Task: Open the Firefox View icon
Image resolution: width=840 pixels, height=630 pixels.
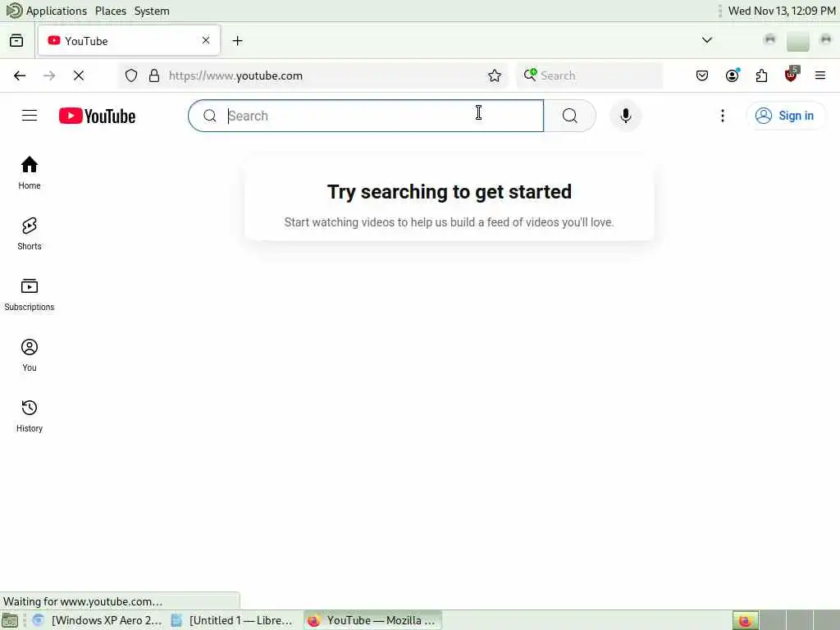Action: point(16,41)
